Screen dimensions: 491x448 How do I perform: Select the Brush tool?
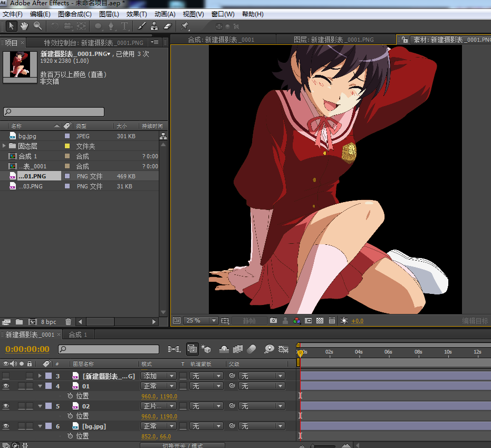click(142, 26)
